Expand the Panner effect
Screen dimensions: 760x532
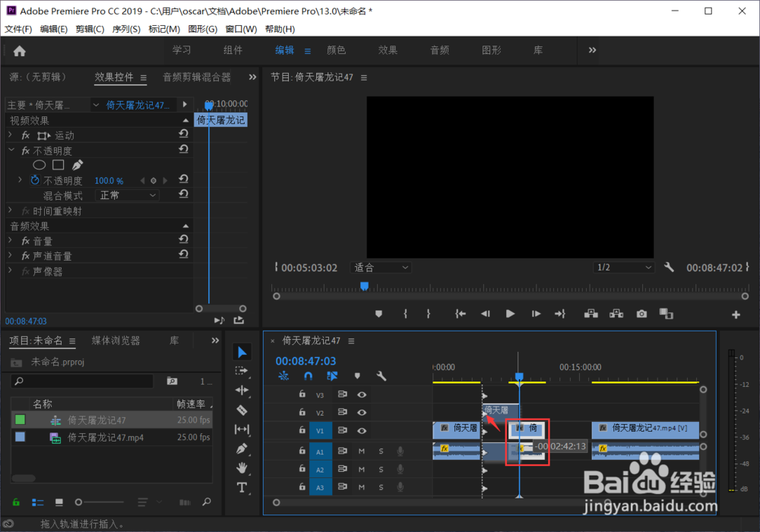(x=10, y=271)
